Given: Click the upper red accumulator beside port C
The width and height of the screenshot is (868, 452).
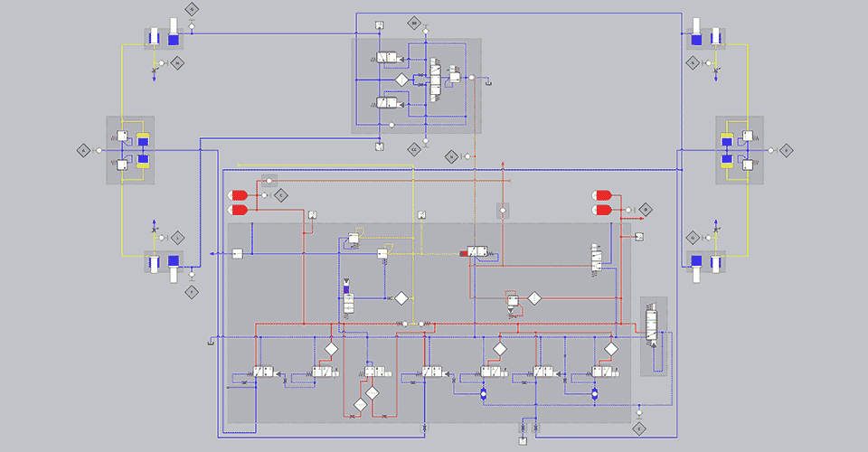Looking at the screenshot, I should [240, 195].
